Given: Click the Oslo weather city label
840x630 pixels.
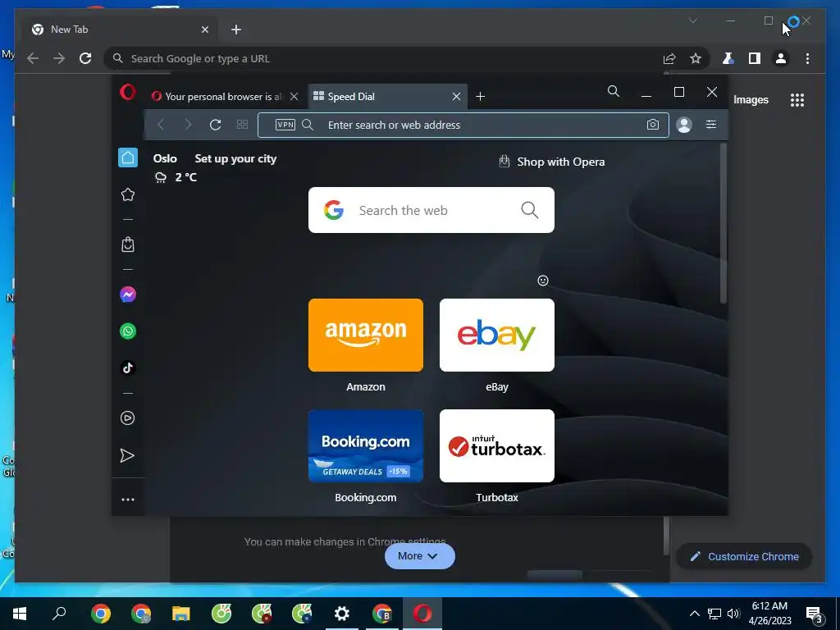Looking at the screenshot, I should click(165, 158).
